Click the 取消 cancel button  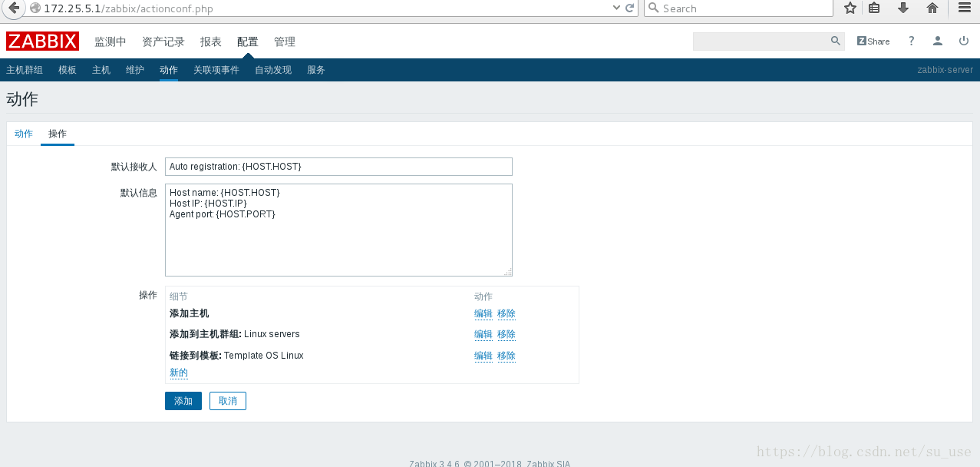click(x=228, y=401)
